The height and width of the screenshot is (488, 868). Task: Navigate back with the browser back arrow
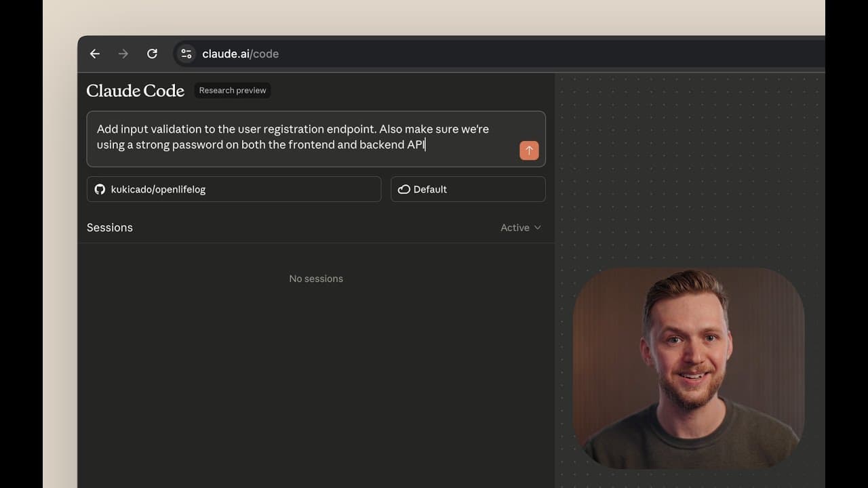[94, 53]
